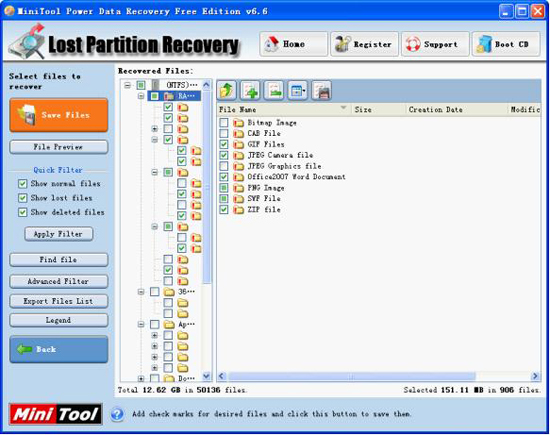Sort by the File Name column header
The width and height of the screenshot is (550, 435).
(283, 110)
